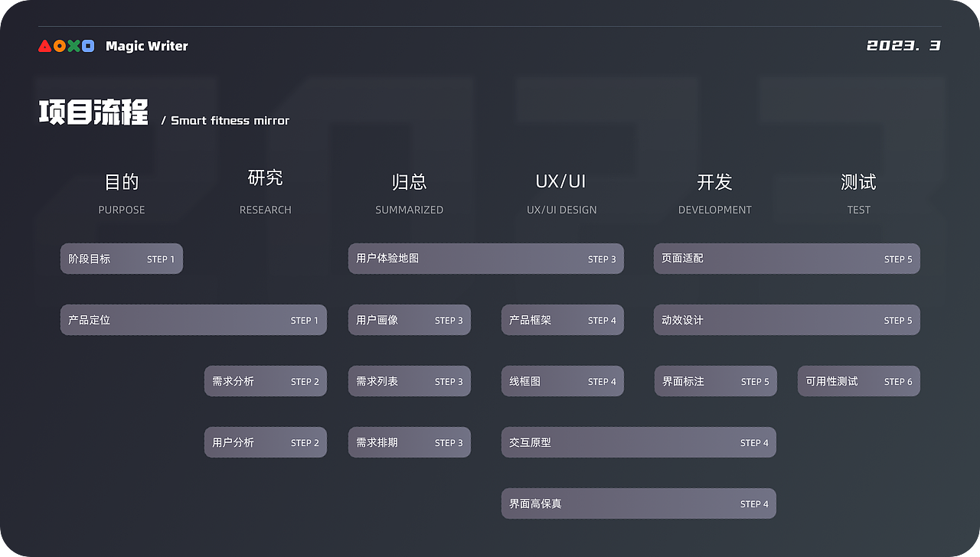This screenshot has height=557, width=980.
Task: Select the 可用性测试 STEP 6 card
Action: coord(858,381)
